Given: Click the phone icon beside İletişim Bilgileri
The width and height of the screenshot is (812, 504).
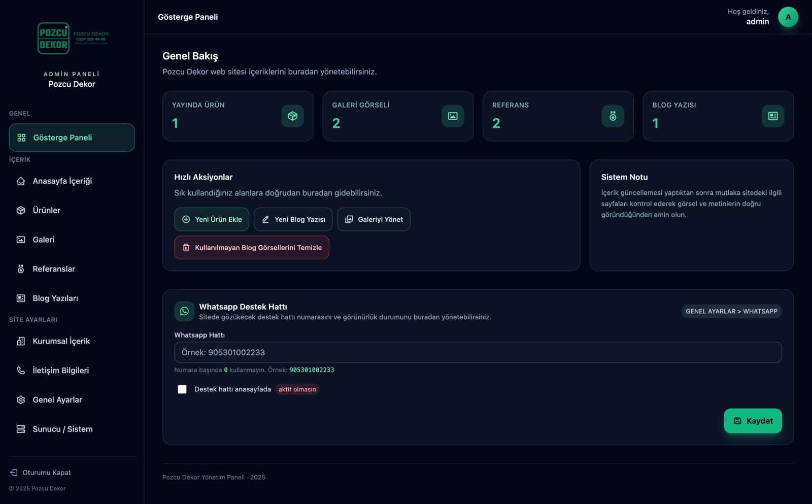Looking at the screenshot, I should click(x=20, y=370).
